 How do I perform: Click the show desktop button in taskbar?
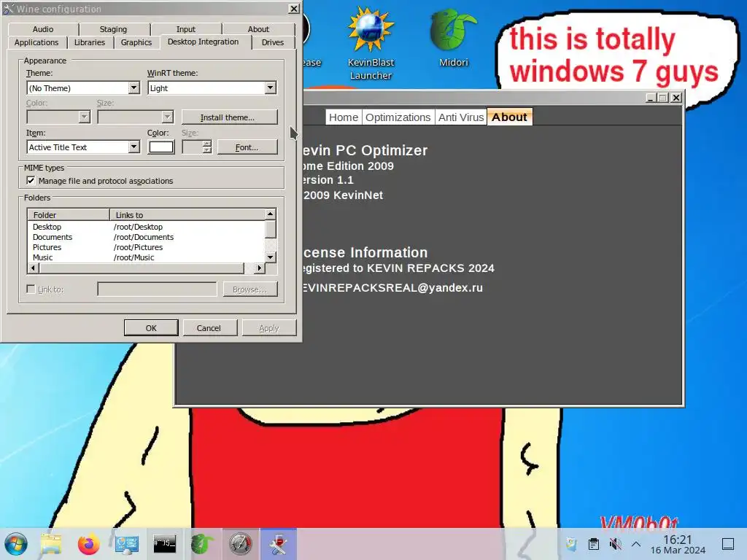pos(728,544)
